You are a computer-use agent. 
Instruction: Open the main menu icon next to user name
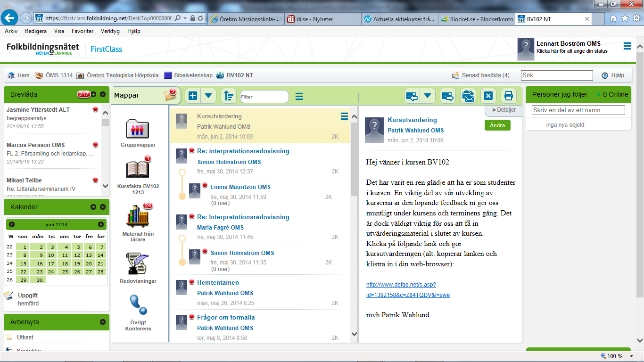[627, 46]
